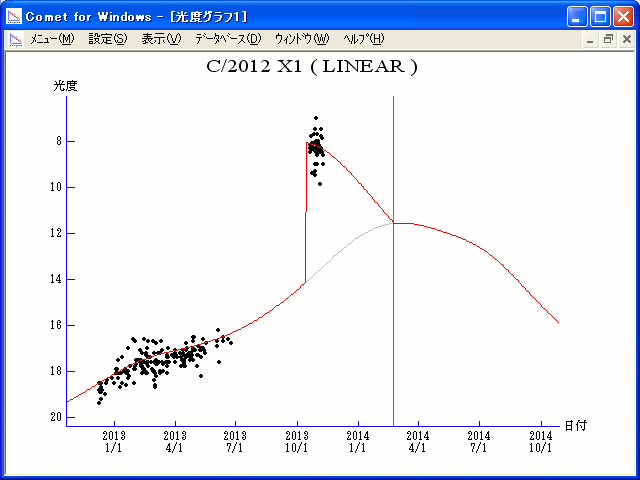
Task: Open the 設定(S) menu
Action: [108, 39]
